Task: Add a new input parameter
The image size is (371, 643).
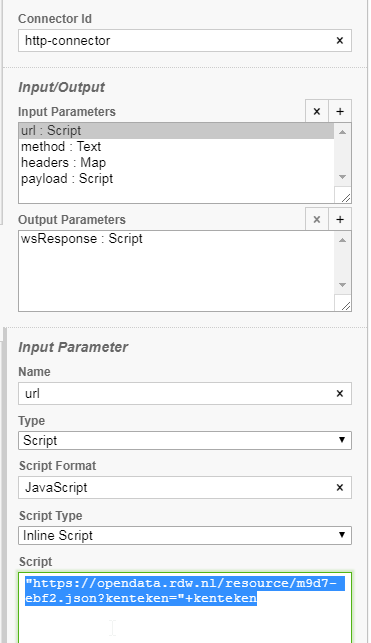Action: (x=340, y=111)
